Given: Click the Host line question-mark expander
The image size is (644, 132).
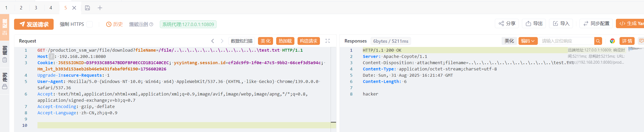Looking at the screenshot, I should click(x=52, y=56).
